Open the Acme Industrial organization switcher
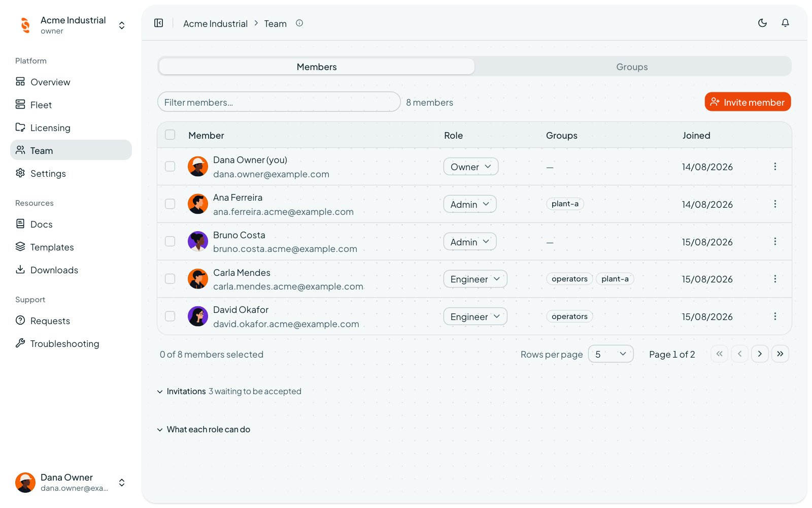 point(71,25)
